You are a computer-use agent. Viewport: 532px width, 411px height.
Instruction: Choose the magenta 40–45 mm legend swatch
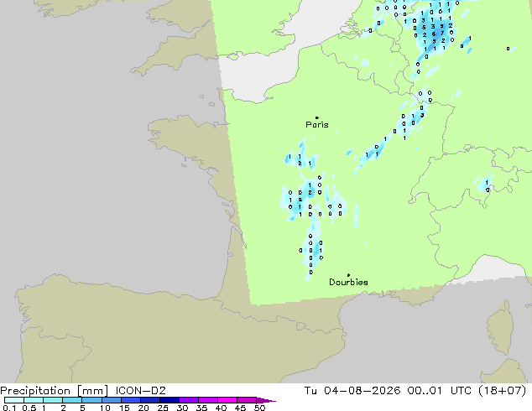pyautogui.click(x=227, y=400)
